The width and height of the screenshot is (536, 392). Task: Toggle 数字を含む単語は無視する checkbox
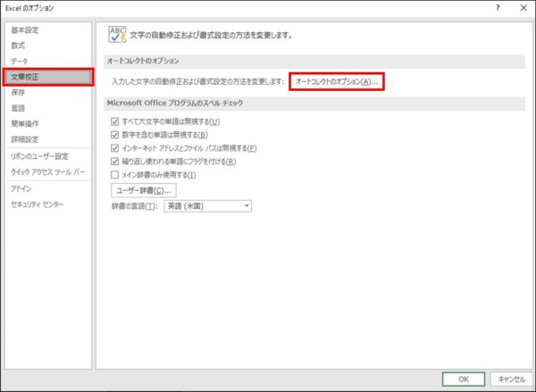click(x=113, y=135)
